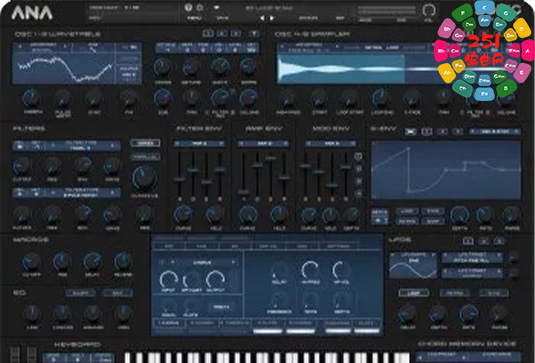Open the oscillator options arrow icon in wavetable header

[254, 33]
